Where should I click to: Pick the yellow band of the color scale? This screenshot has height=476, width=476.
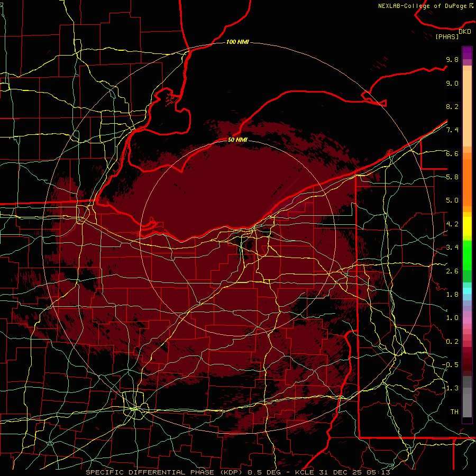(x=467, y=226)
